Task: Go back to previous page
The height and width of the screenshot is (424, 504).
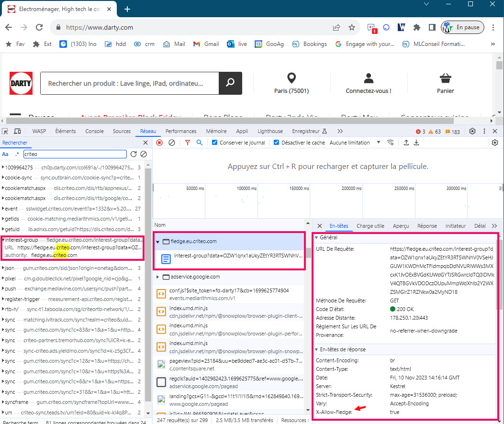Action: (9, 27)
